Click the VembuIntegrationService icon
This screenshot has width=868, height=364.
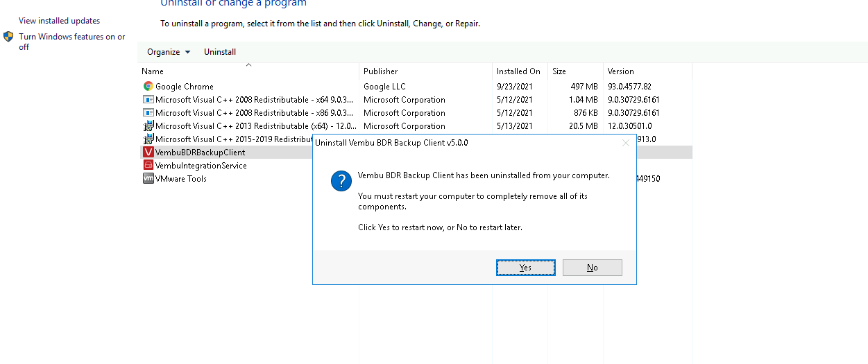point(148,166)
